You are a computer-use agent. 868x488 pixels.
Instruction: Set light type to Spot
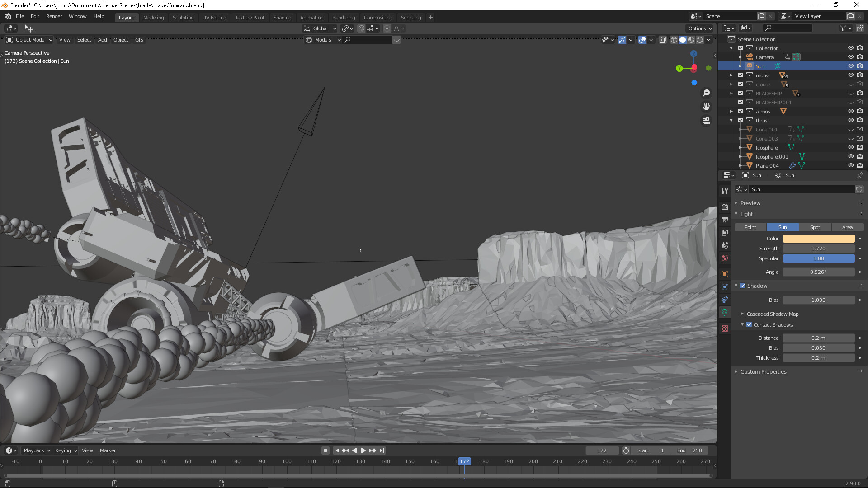(815, 227)
